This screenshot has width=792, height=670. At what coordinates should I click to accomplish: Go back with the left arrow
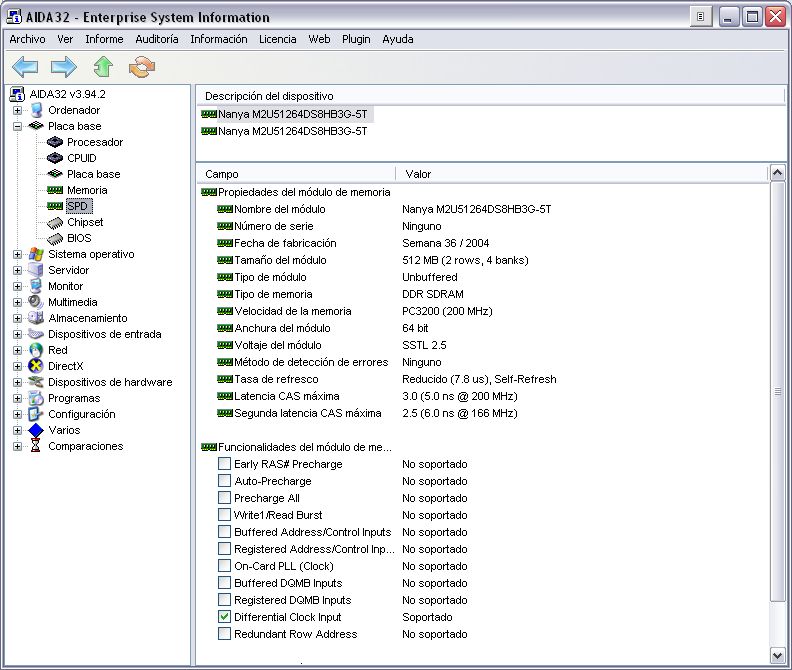coord(25,67)
